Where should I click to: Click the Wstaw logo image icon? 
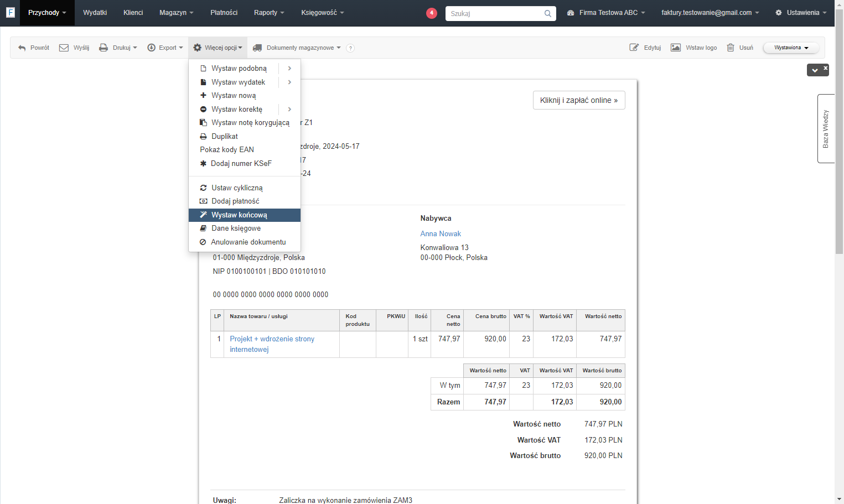[x=676, y=48]
